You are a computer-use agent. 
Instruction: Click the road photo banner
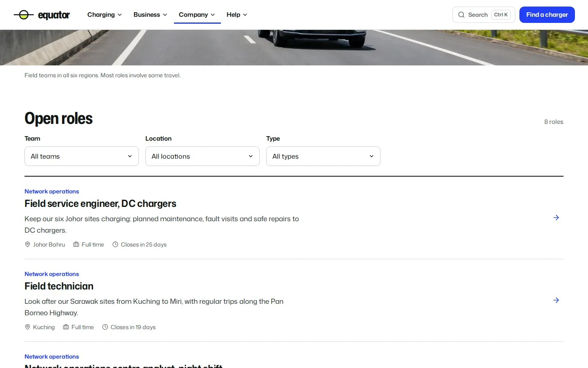tap(294, 47)
